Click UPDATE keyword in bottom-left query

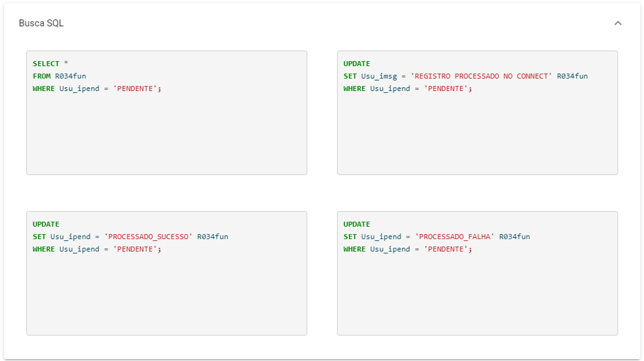[46, 224]
